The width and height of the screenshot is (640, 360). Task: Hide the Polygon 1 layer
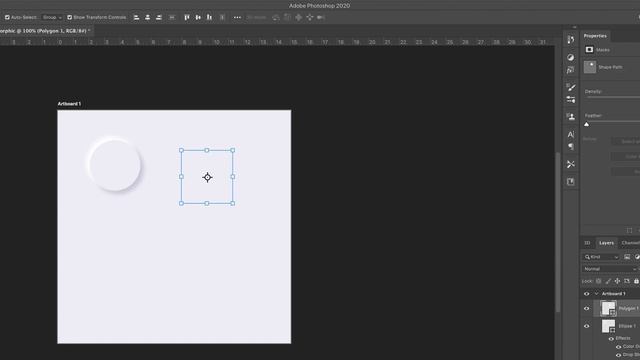(587, 309)
